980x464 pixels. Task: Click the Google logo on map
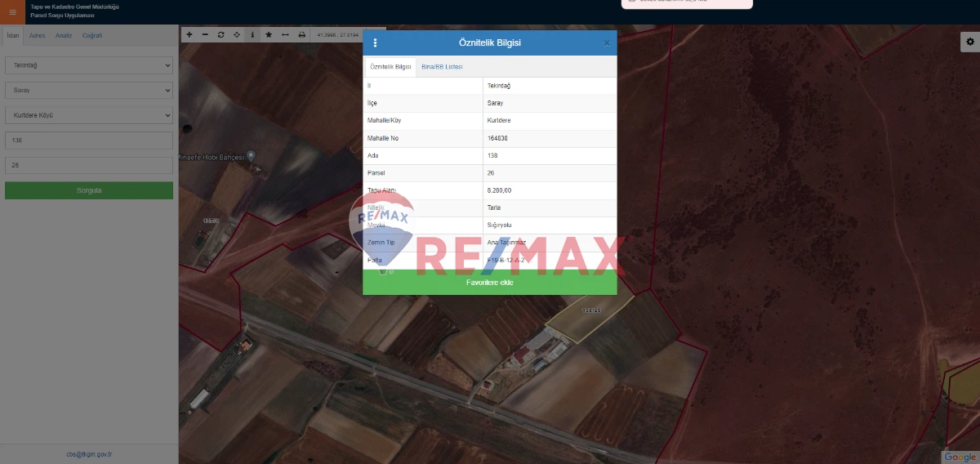960,457
